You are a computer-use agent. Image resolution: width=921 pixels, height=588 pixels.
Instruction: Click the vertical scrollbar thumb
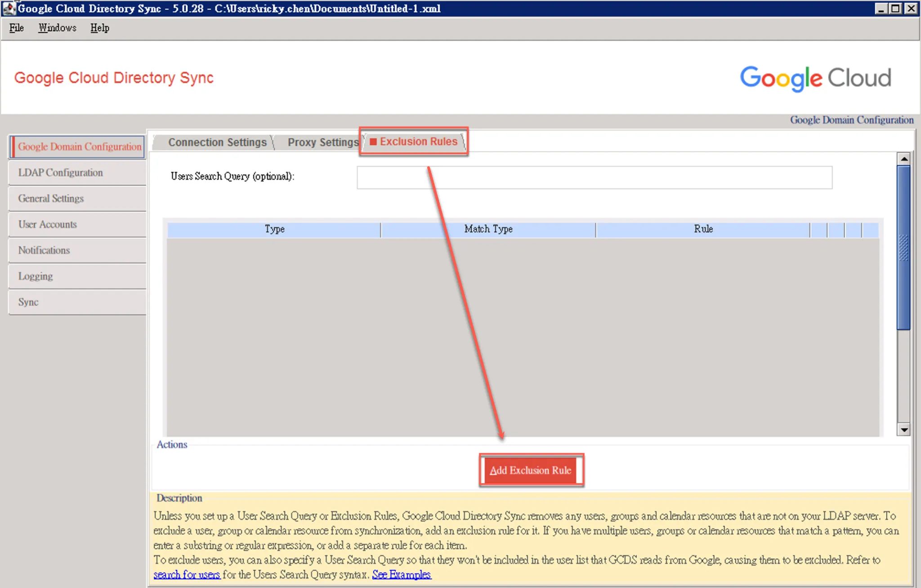pyautogui.click(x=904, y=247)
